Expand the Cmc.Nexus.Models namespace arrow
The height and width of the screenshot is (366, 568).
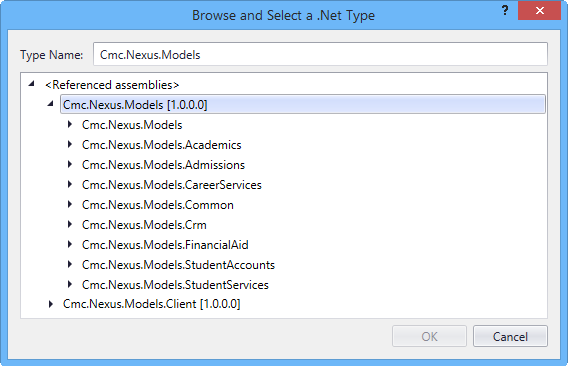[x=70, y=125]
